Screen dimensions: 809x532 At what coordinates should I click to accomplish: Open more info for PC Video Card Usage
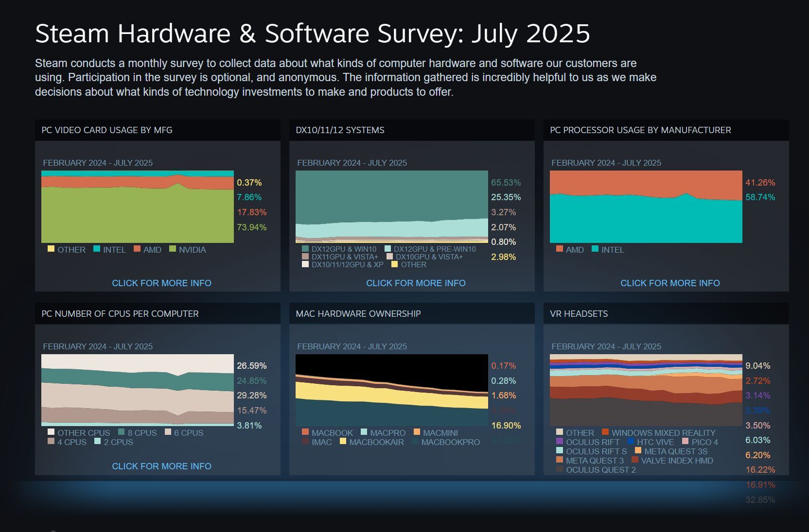161,283
